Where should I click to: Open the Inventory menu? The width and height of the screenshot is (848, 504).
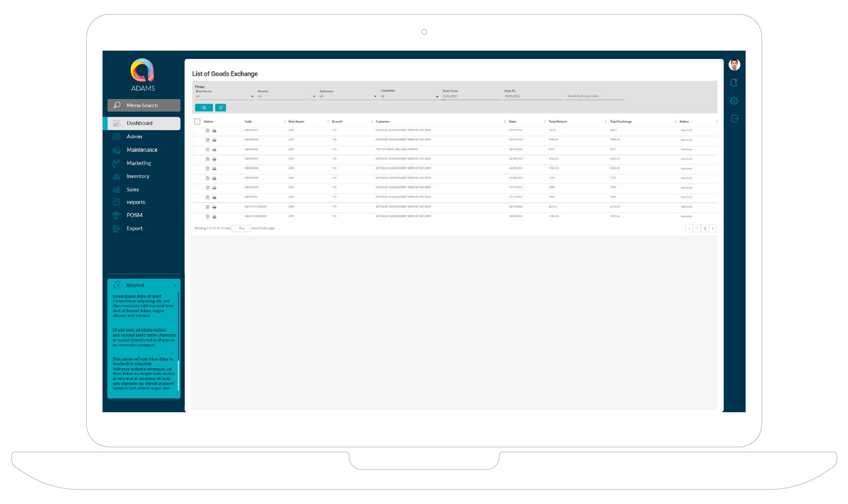tap(138, 176)
